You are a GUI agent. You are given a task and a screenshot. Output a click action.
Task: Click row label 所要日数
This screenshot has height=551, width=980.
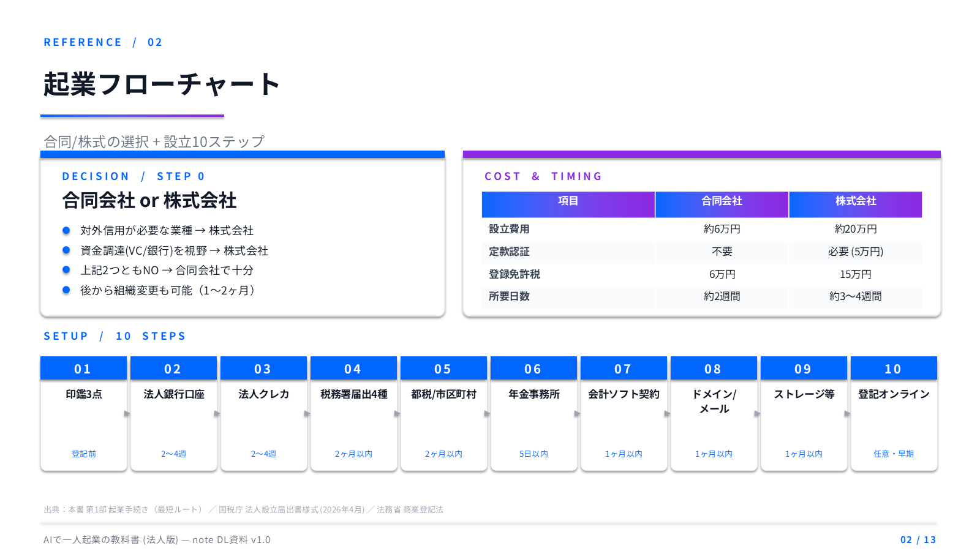(509, 296)
